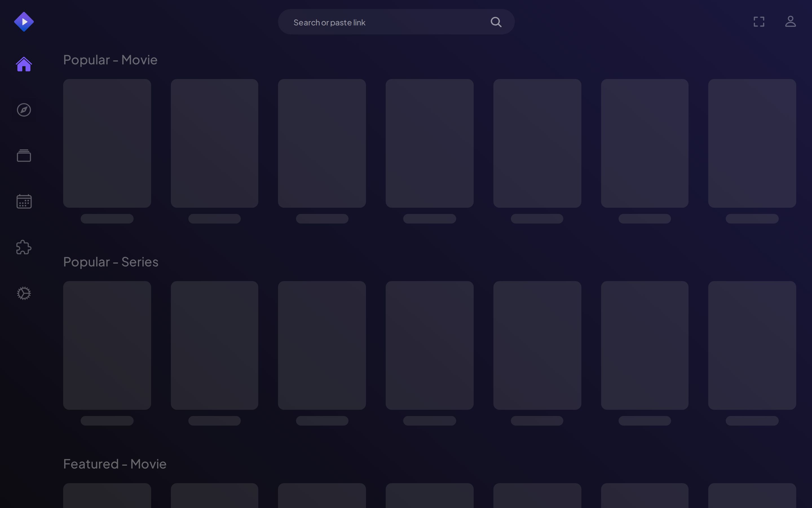Click the Stremio logo
Image resolution: width=812 pixels, height=508 pixels.
24,22
